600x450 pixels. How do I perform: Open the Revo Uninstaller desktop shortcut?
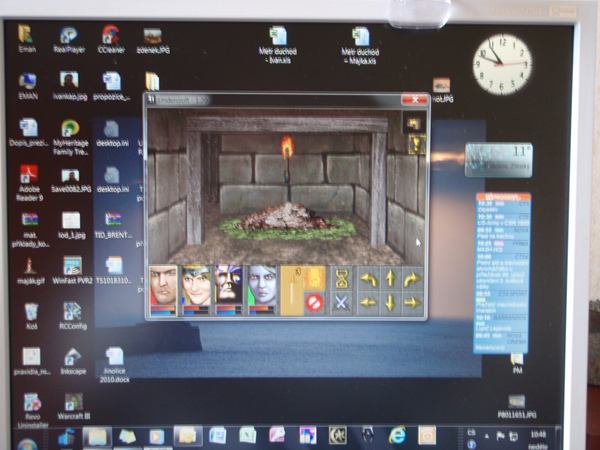point(33,411)
